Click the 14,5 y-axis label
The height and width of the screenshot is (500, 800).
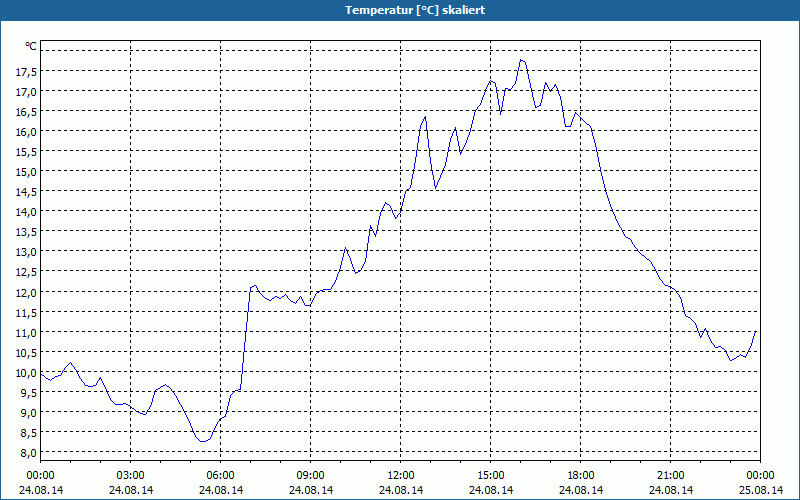[x=26, y=192]
